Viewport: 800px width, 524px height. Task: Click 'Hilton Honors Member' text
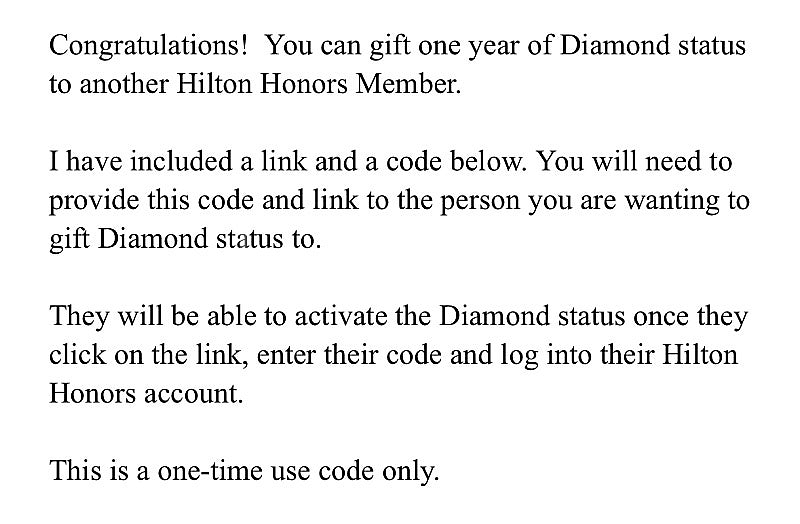pyautogui.click(x=318, y=84)
